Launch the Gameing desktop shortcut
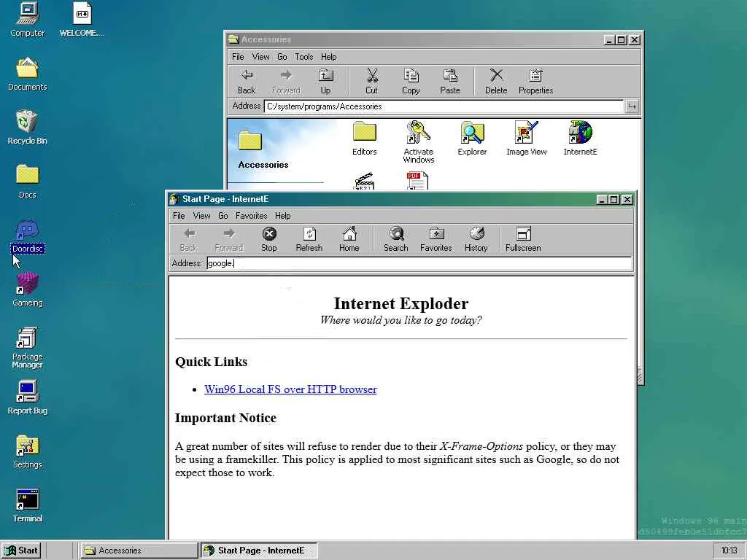 tap(27, 289)
